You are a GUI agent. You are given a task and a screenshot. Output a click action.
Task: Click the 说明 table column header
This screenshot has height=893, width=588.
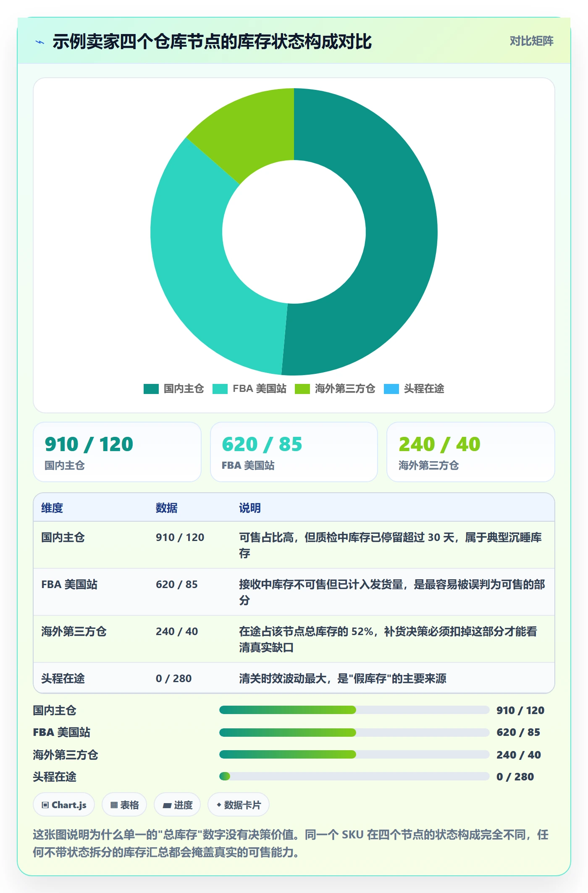click(250, 508)
